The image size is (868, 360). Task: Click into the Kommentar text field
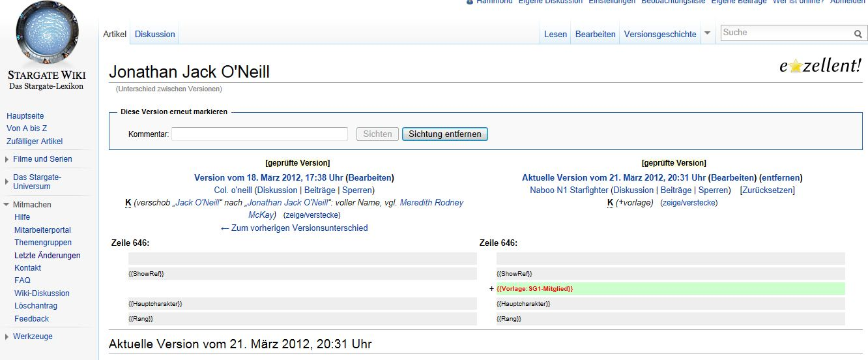(259, 134)
